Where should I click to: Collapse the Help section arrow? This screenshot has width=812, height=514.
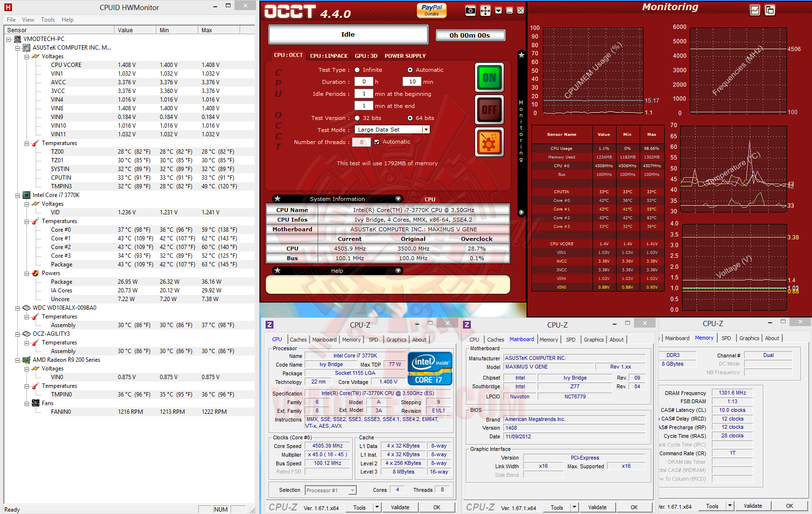[x=398, y=270]
